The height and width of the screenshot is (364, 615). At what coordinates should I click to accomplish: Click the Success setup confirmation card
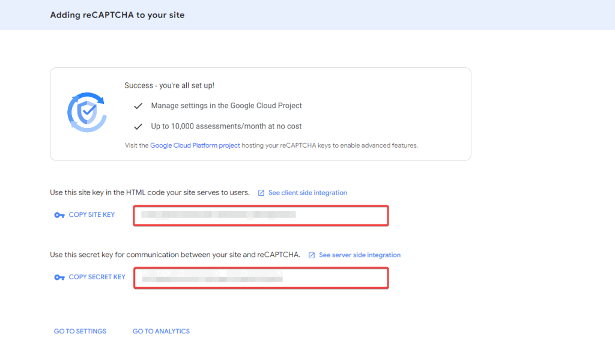pyautogui.click(x=260, y=114)
